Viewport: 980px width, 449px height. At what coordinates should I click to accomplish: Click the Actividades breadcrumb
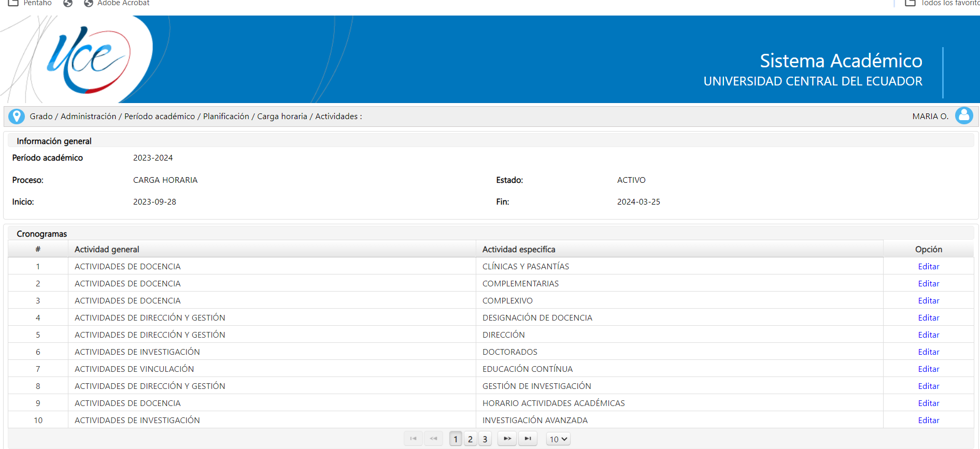click(336, 117)
